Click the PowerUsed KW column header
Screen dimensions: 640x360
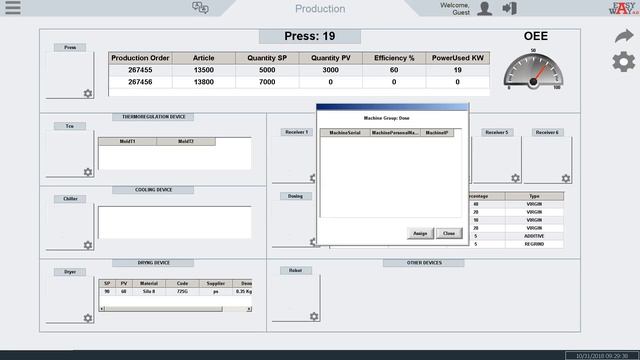coord(458,58)
